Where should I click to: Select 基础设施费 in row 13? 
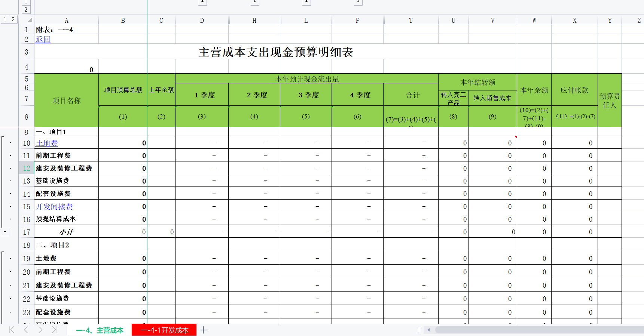[67, 181]
